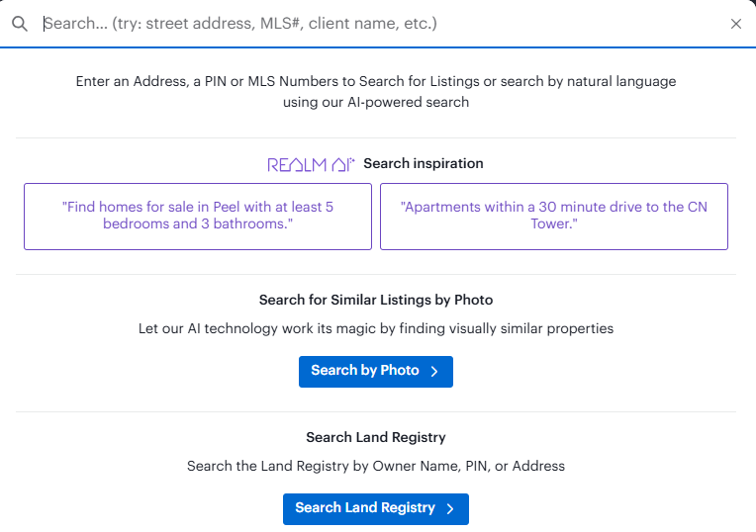Select the "Find homes for sale in Peel" suggestion

click(x=198, y=216)
